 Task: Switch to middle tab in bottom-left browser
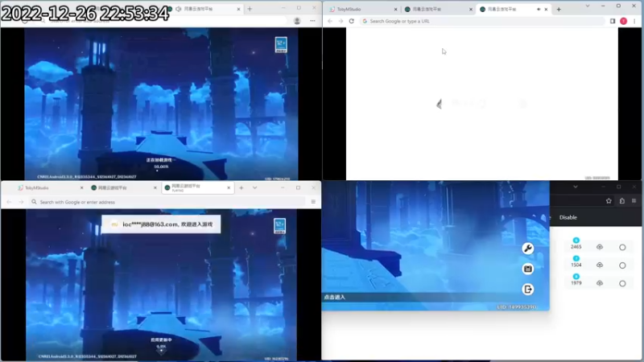click(x=123, y=187)
